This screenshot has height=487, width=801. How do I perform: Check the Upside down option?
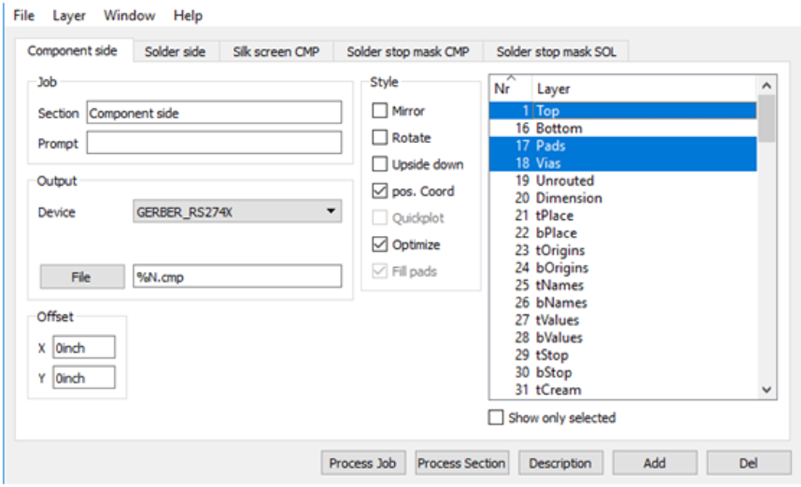tap(380, 164)
